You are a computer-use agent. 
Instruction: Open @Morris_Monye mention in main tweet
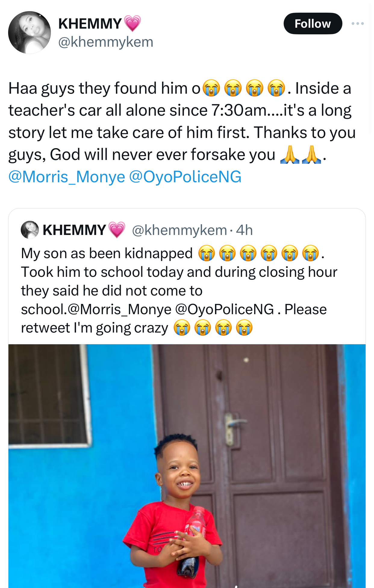point(67,177)
